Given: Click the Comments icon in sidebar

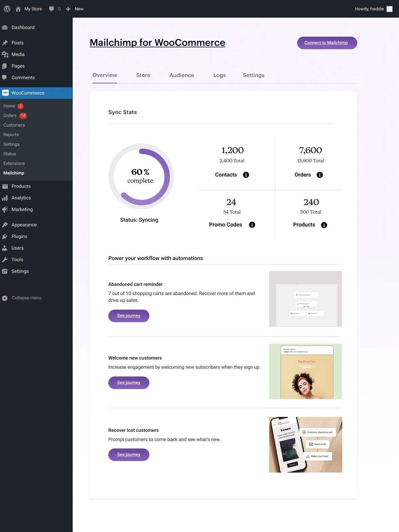Looking at the screenshot, I should click(4, 77).
